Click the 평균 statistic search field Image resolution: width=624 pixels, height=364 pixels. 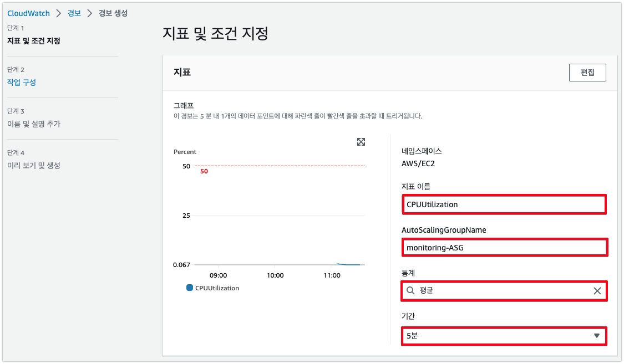(504, 291)
